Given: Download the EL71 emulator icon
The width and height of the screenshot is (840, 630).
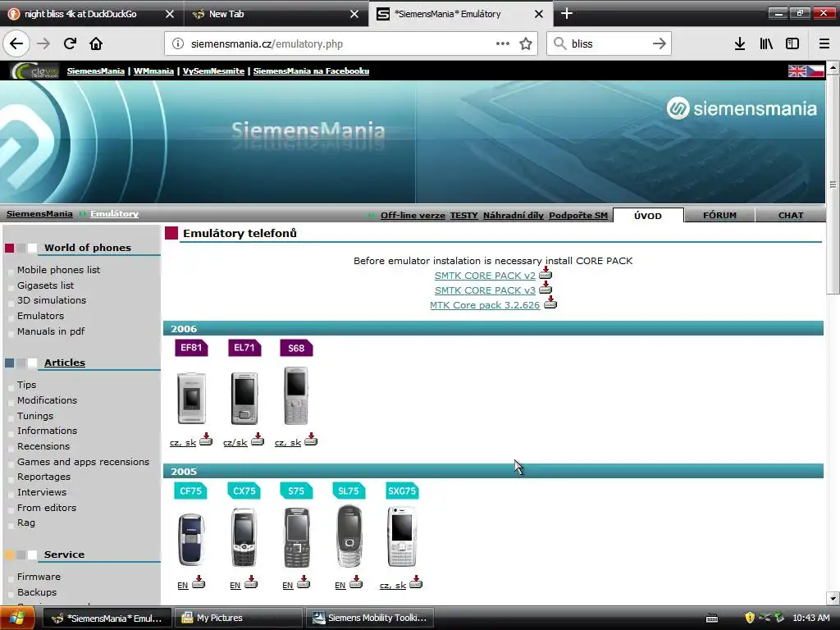Looking at the screenshot, I should point(258,440).
